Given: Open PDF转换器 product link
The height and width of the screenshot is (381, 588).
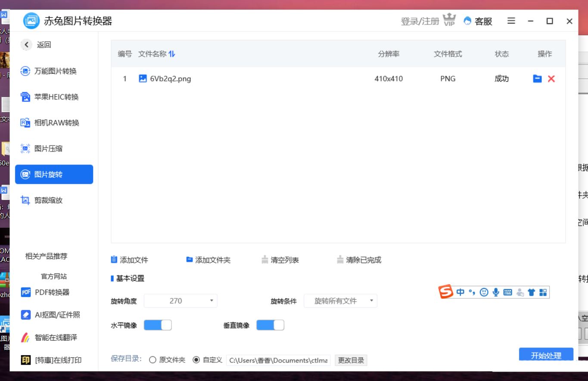Looking at the screenshot, I should coord(45,292).
